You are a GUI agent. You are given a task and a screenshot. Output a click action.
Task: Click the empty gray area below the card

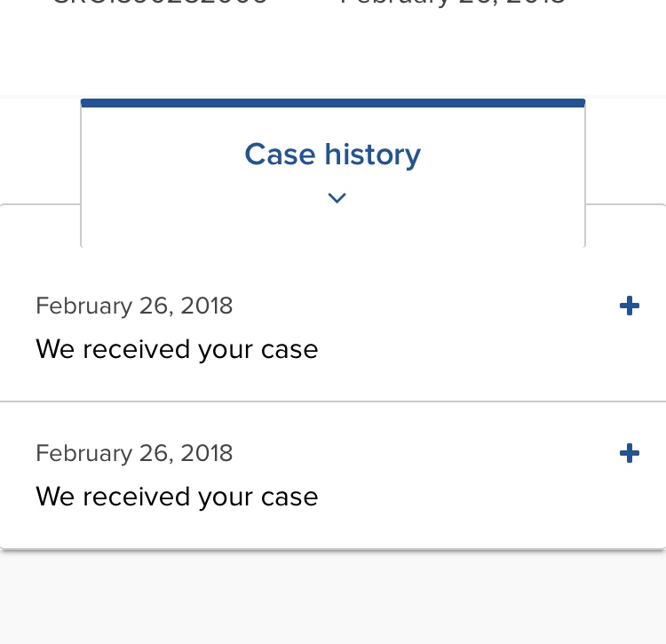click(x=333, y=598)
